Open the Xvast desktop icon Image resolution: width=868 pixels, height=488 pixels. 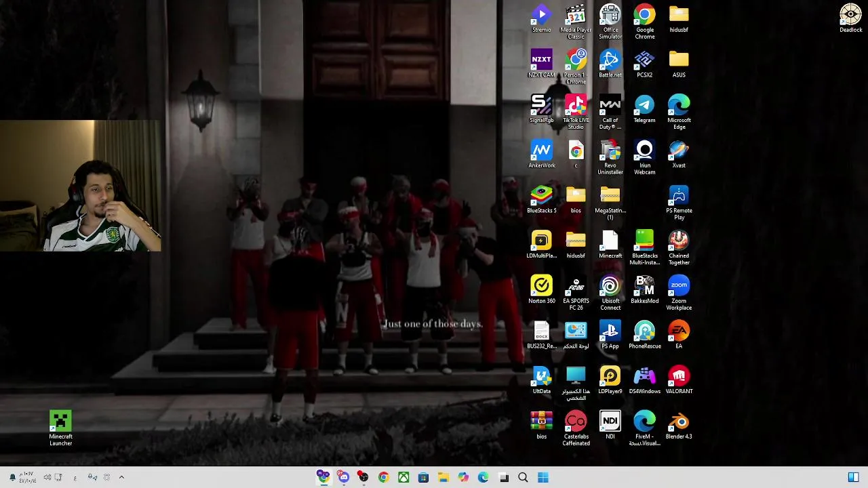(679, 155)
